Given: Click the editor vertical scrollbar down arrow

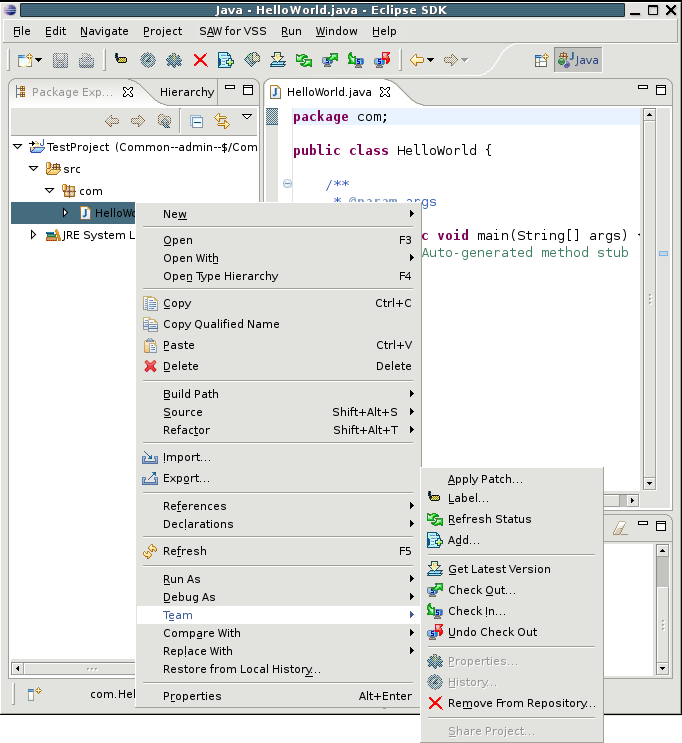Looking at the screenshot, I should coord(649,483).
